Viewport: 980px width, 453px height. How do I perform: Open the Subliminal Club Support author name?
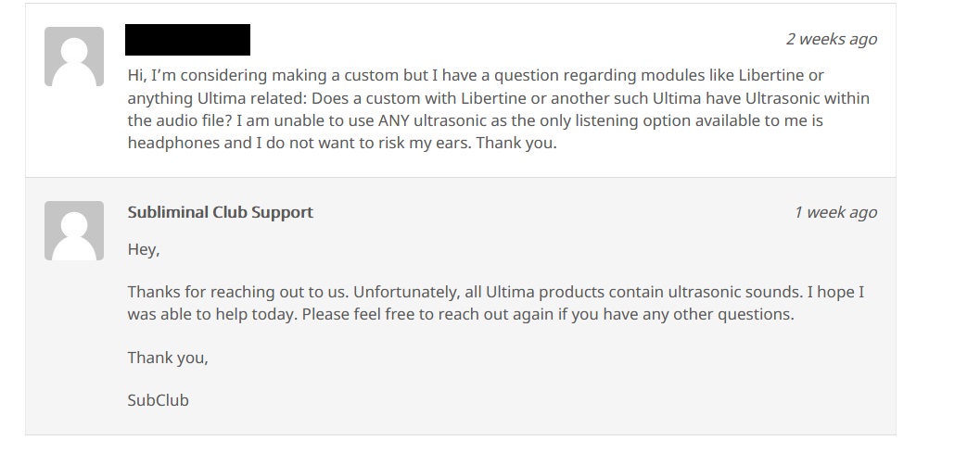click(x=220, y=212)
